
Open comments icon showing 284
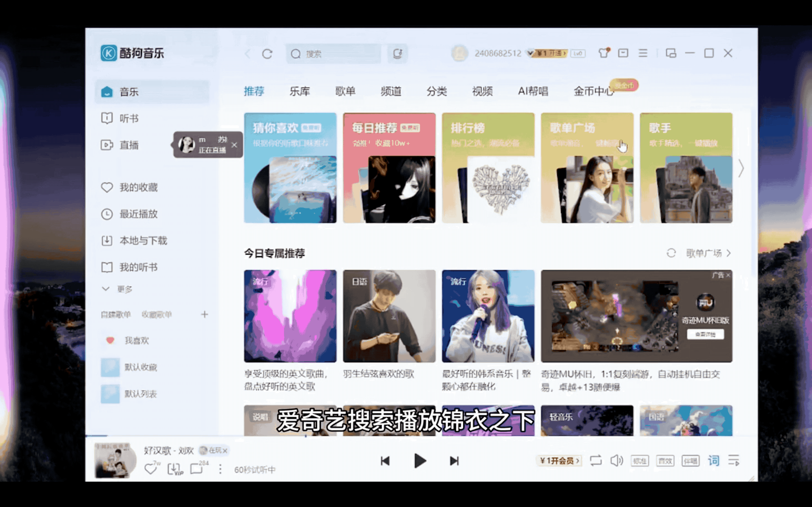[197, 468]
